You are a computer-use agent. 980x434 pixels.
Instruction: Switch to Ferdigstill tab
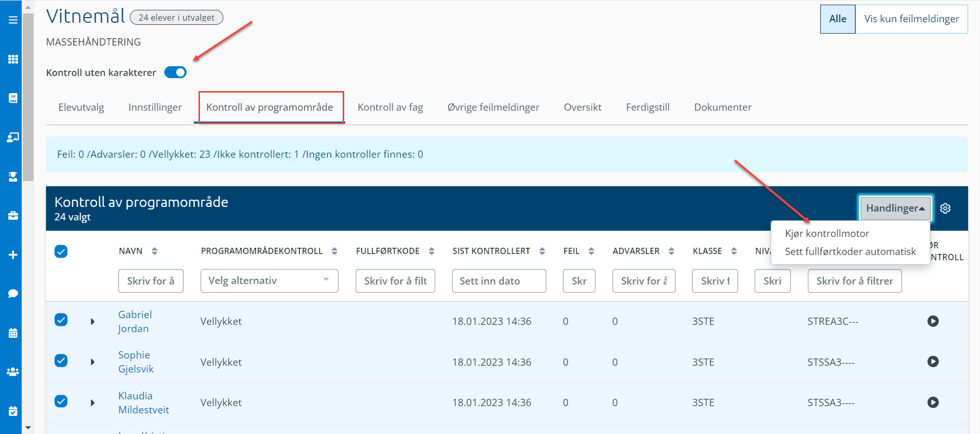(x=648, y=107)
